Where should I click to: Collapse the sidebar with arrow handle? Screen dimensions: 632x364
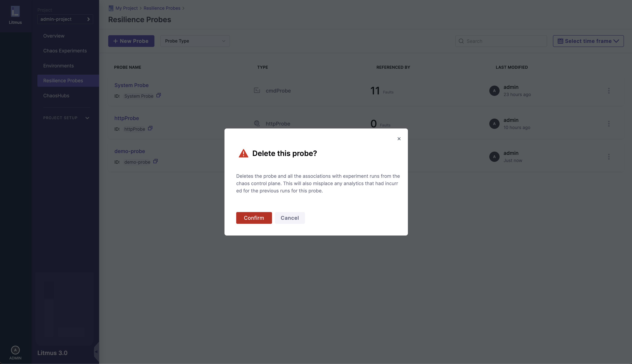pos(96,352)
